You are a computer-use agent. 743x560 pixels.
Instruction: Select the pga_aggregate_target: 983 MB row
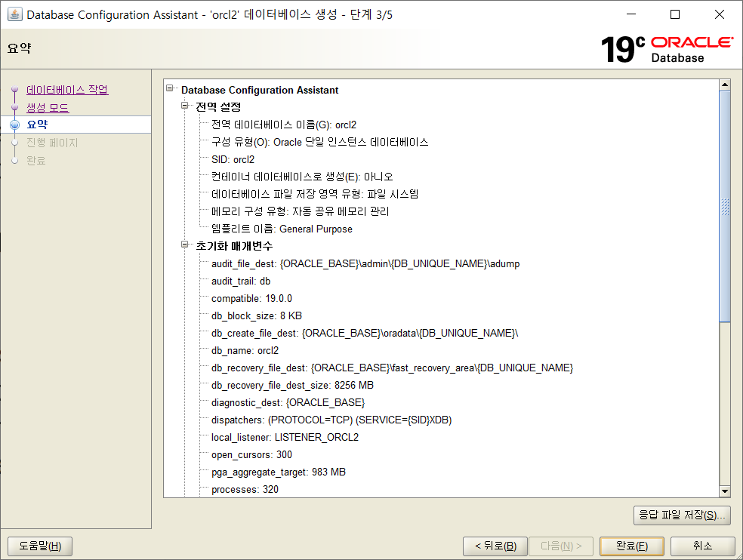(x=279, y=472)
